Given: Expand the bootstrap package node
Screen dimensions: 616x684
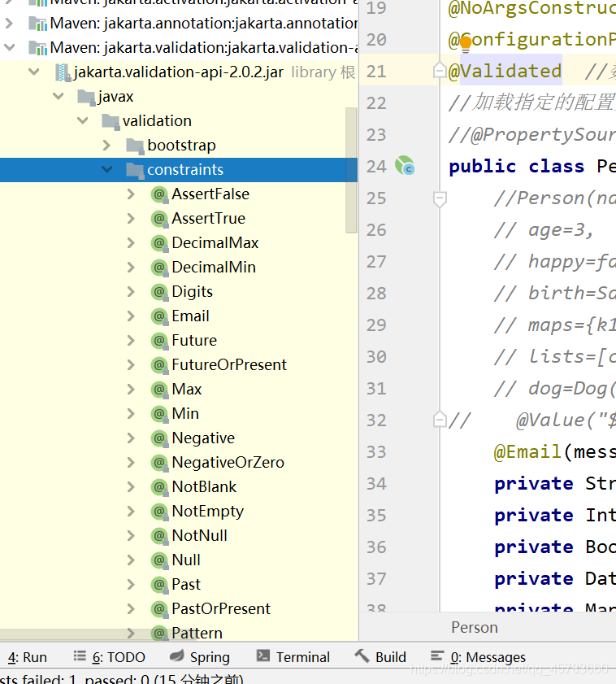Looking at the screenshot, I should pos(106,146).
